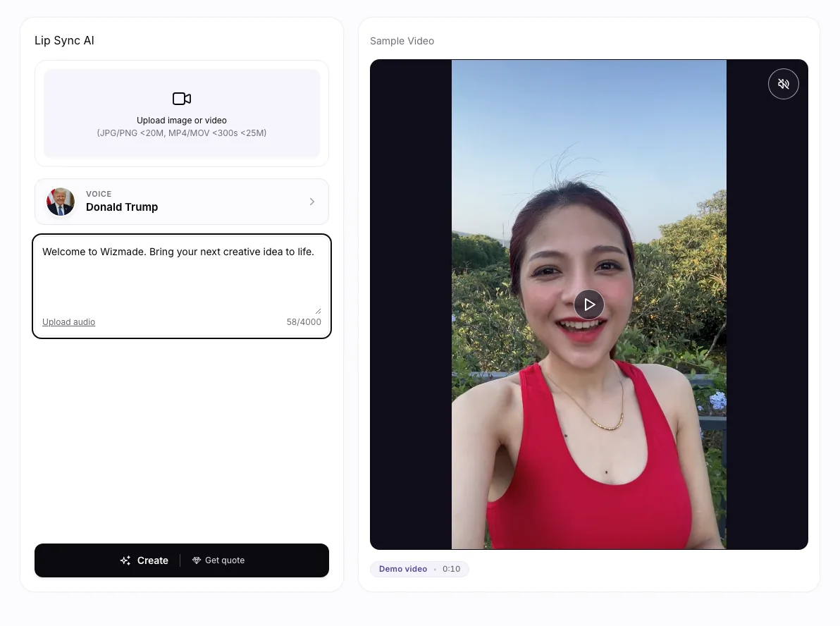Click the diamond icon beside Get quote
This screenshot has height=626, width=840.
(197, 560)
